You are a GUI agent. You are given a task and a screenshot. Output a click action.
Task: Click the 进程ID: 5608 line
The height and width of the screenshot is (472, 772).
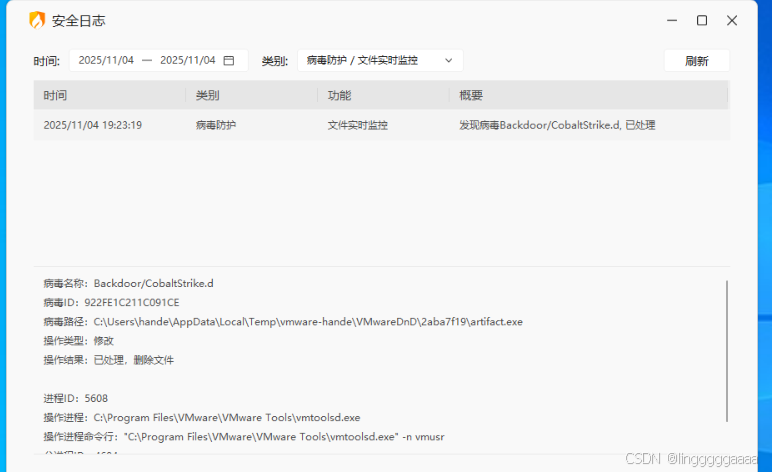tap(75, 398)
